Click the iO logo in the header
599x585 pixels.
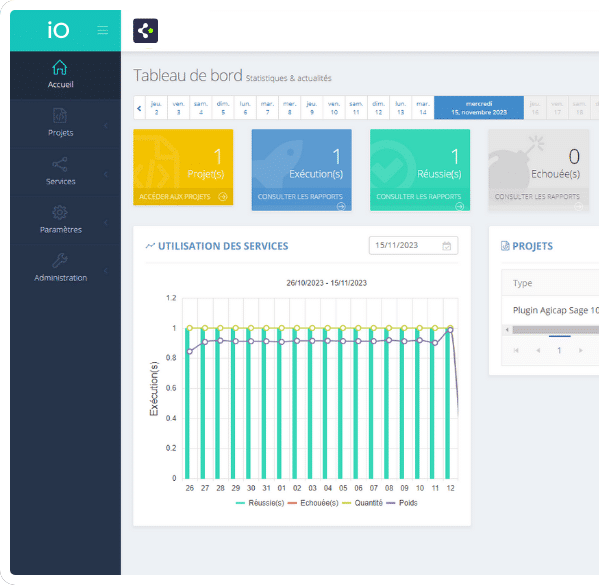click(58, 30)
